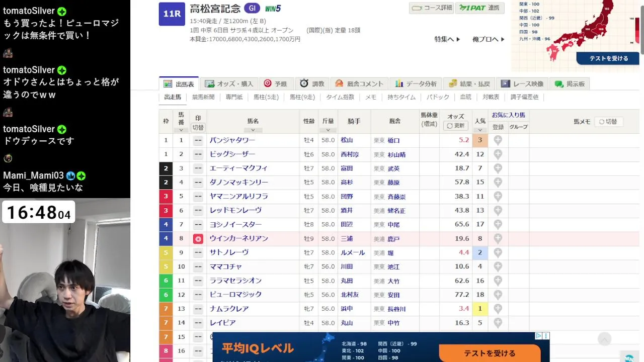Set mark for エーティーマクフィ using -- button

pyautogui.click(x=198, y=168)
